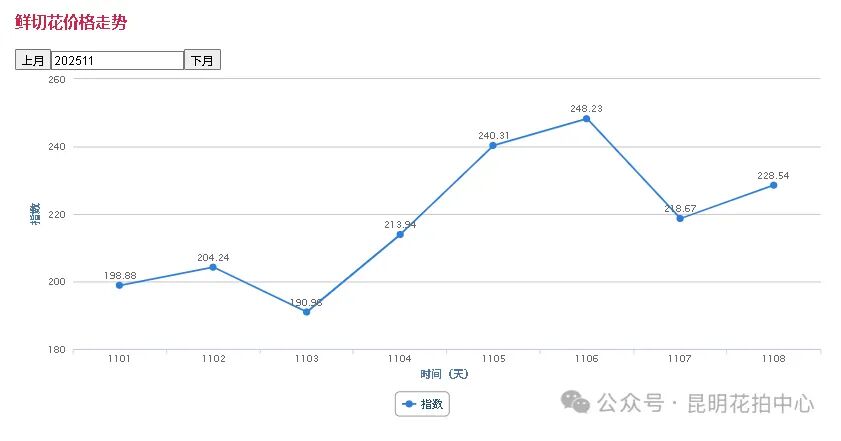Viewport: 841px width, 441px height.
Task: Click the 公众号 · 昆明花拍中心 watermark text
Action: click(706, 403)
